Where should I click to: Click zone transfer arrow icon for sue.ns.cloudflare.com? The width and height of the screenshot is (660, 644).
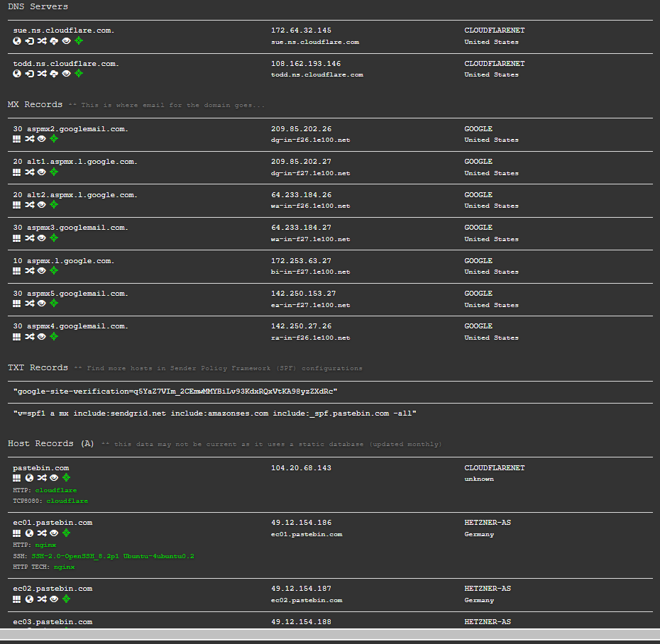pos(29,41)
